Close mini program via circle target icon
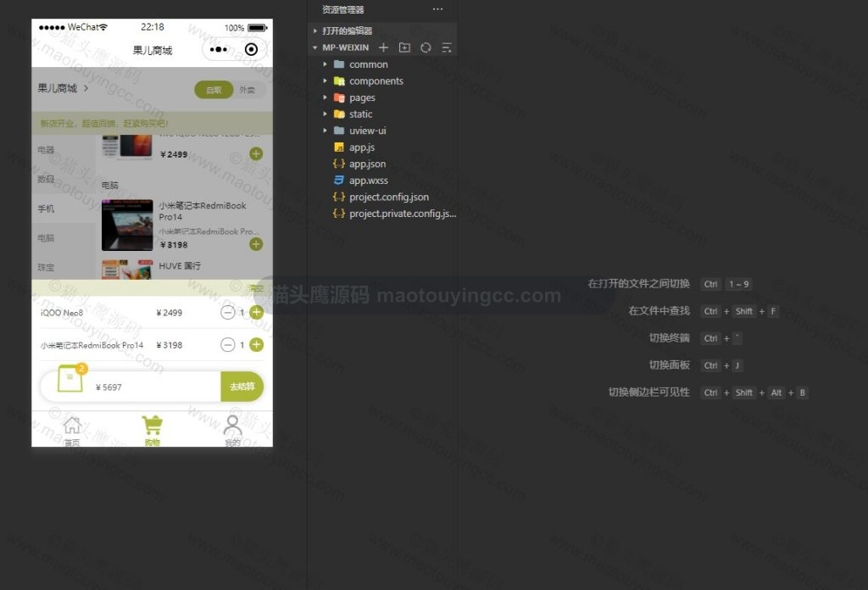Image resolution: width=868 pixels, height=590 pixels. click(x=251, y=50)
